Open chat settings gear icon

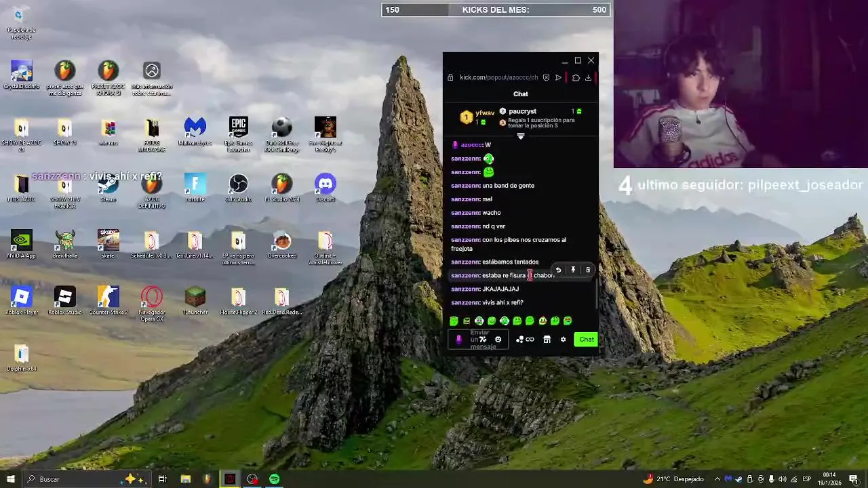coord(563,340)
